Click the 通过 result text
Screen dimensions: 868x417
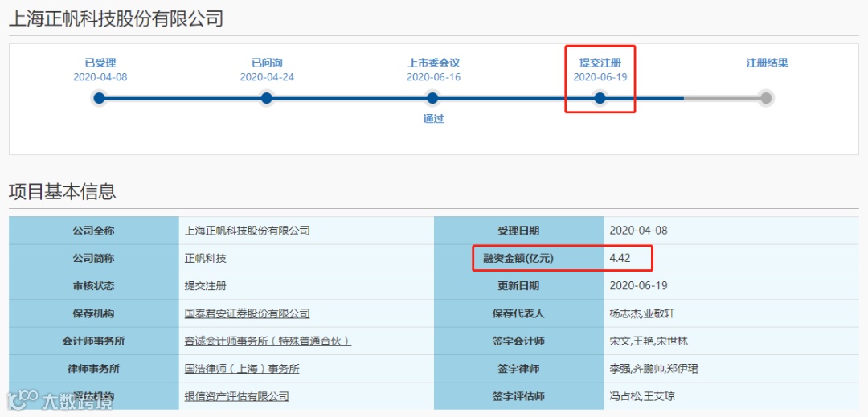pyautogui.click(x=433, y=119)
